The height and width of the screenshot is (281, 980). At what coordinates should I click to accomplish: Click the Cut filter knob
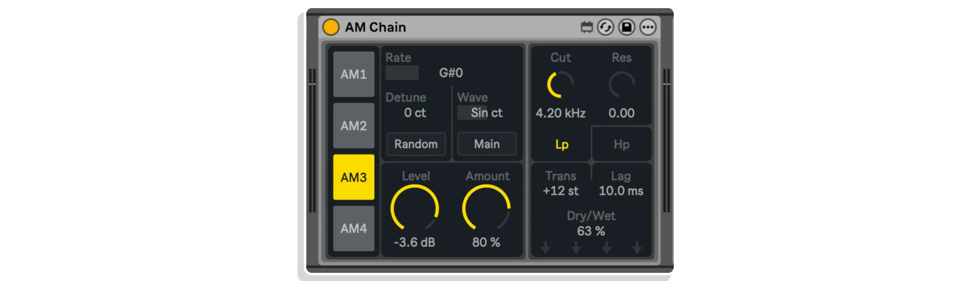(560, 85)
